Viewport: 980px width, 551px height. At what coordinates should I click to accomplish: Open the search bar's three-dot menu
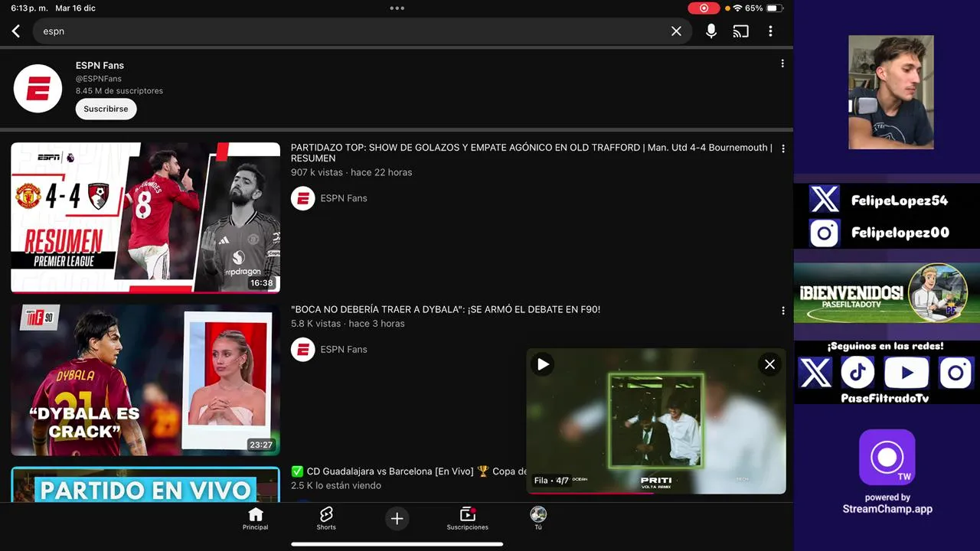pyautogui.click(x=770, y=31)
